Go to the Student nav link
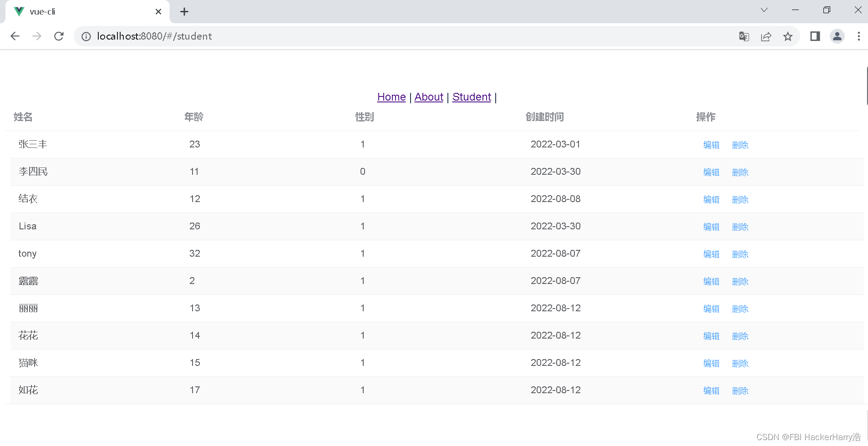The image size is (868, 446). coord(472,97)
